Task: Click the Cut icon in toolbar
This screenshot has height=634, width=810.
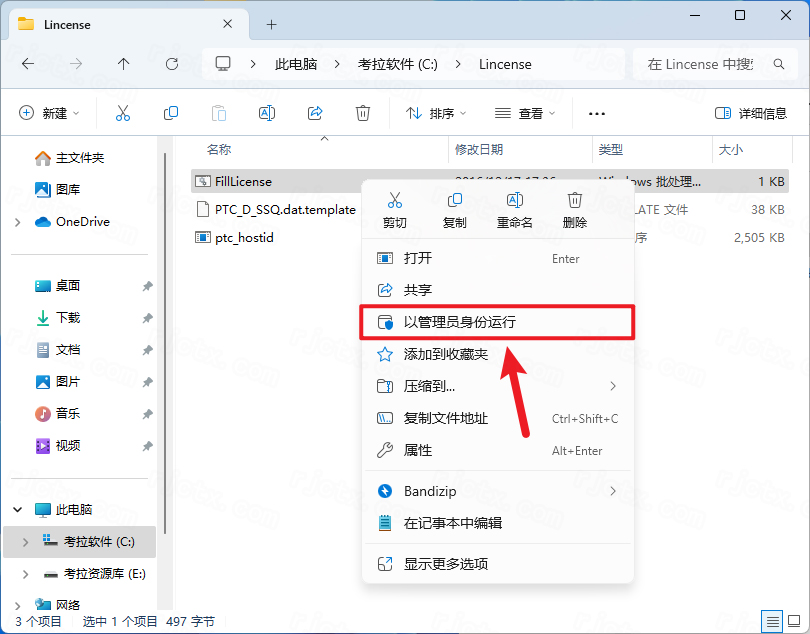Action: 122,113
